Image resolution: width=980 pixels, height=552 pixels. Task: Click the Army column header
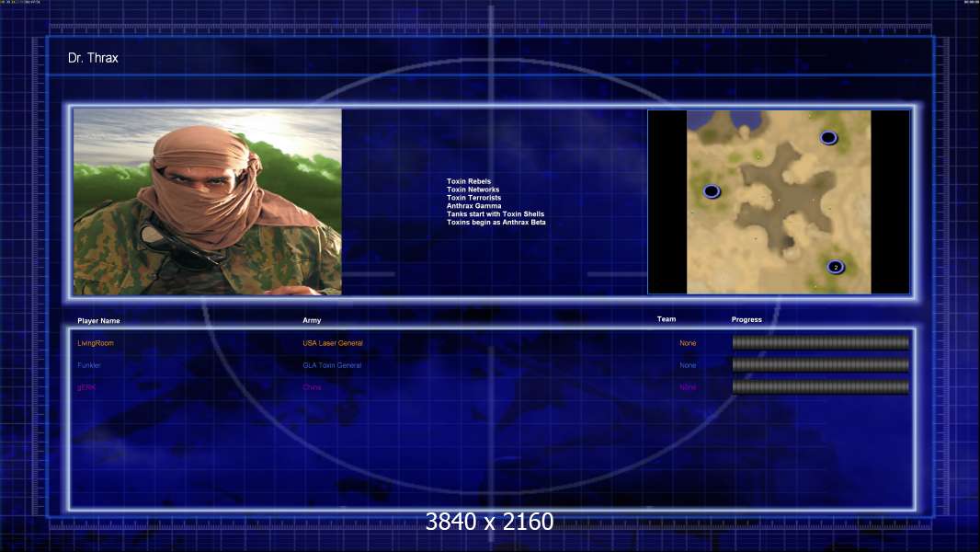(312, 320)
